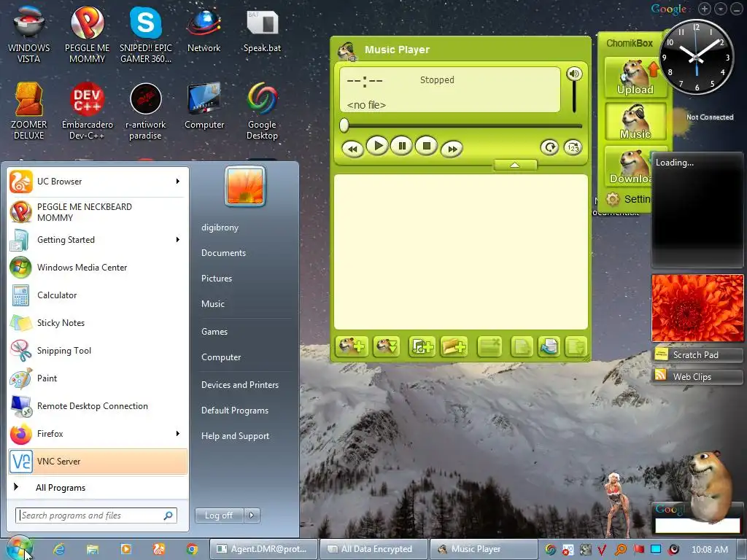Click the hamster add-plus playlist button
747x560 pixels.
tap(351, 346)
